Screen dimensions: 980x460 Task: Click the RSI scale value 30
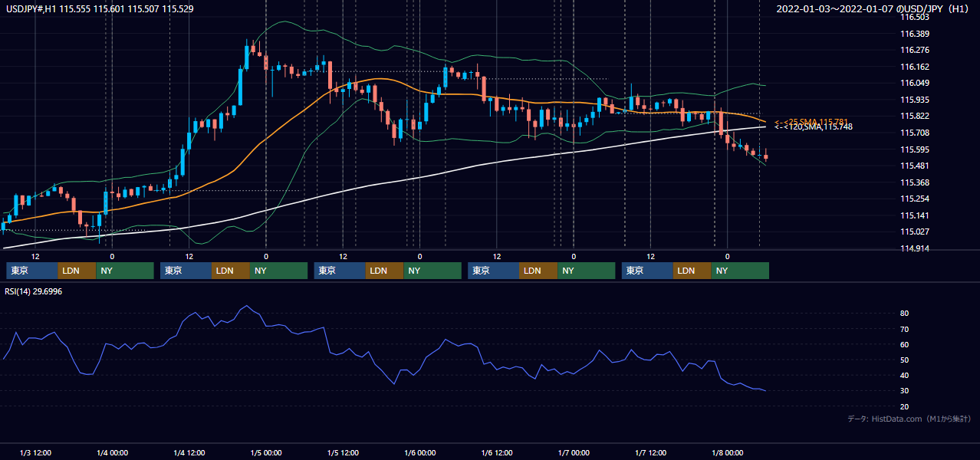coord(904,391)
